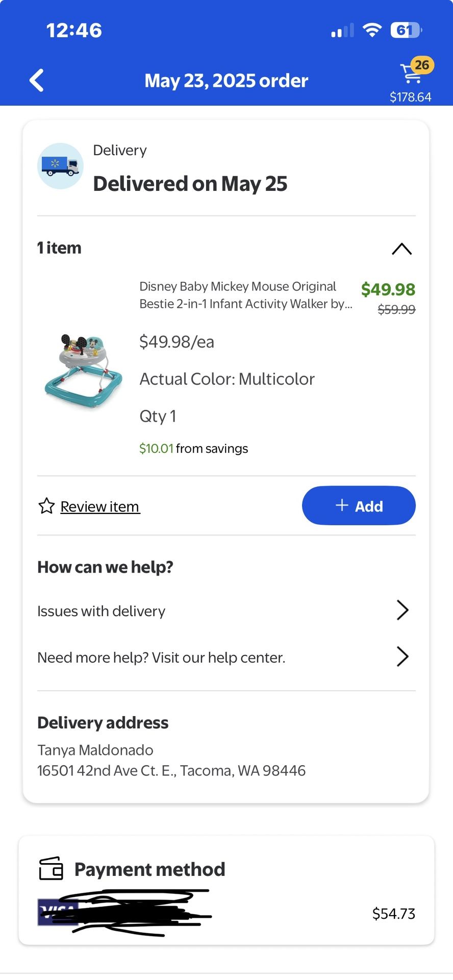Collapse the 1 item section
Viewport: 453px width, 980px height.
pyautogui.click(x=401, y=249)
